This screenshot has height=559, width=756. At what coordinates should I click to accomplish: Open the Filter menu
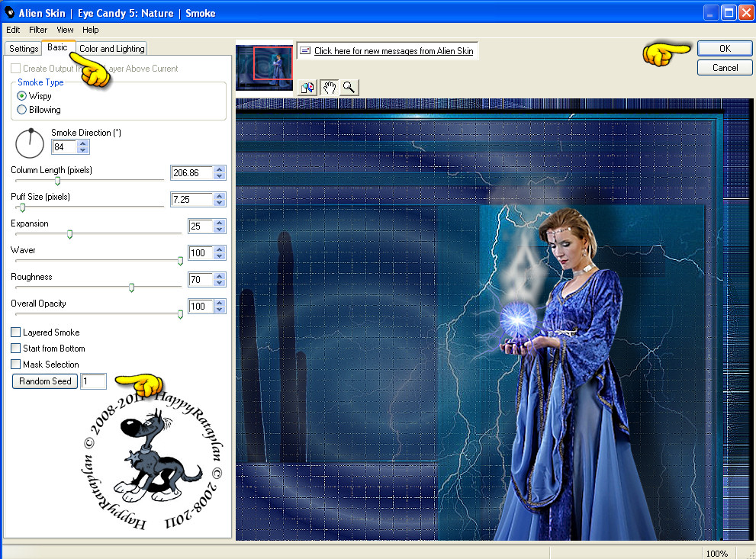[x=38, y=30]
